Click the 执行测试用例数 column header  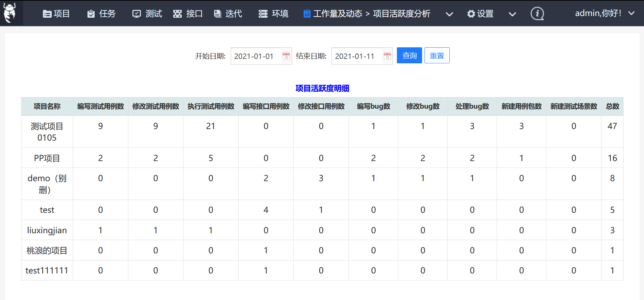click(x=211, y=106)
